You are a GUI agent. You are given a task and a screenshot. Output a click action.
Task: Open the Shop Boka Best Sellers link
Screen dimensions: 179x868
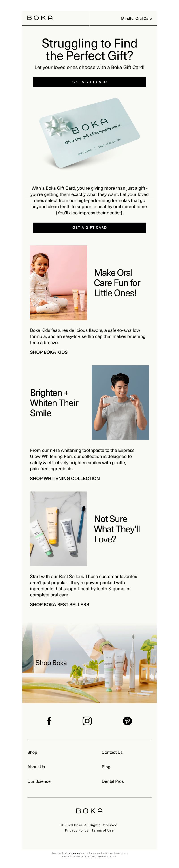pos(59,604)
